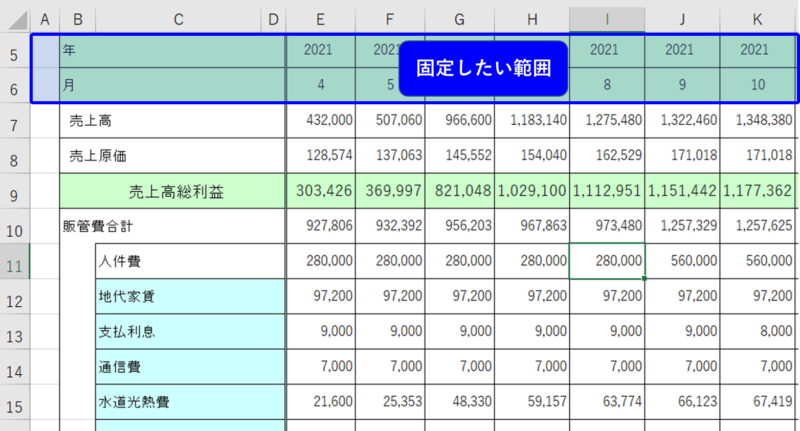Select the 地代家賃 label cell
800x431 pixels.
click(x=190, y=297)
